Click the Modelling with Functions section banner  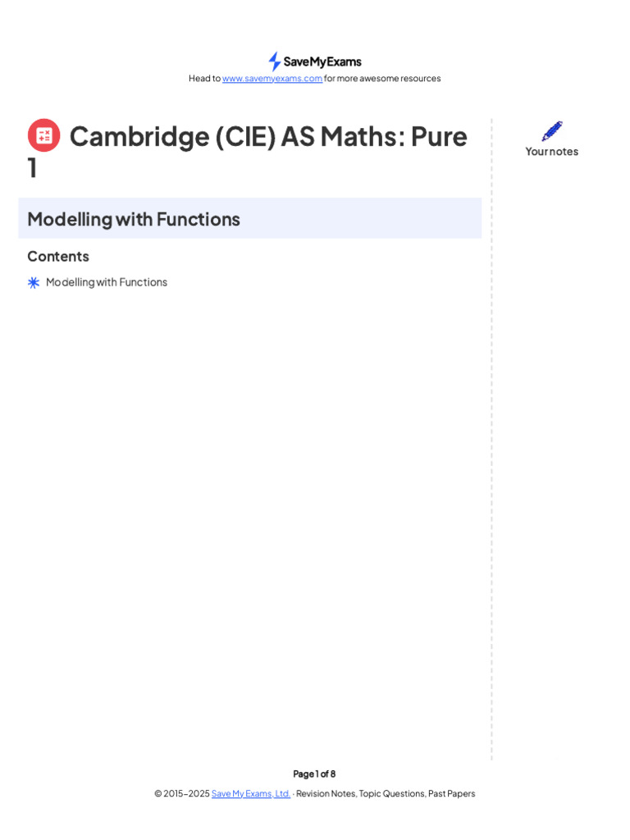[249, 218]
